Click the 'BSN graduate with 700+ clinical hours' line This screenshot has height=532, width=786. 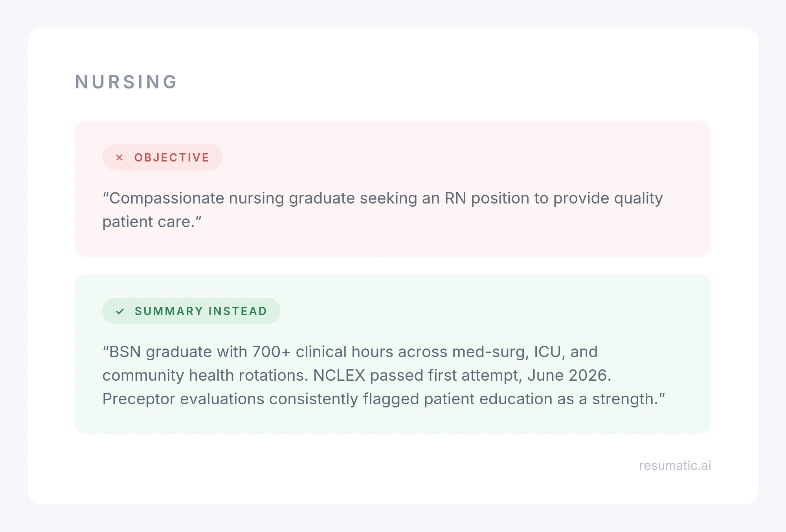pyautogui.click(x=350, y=352)
